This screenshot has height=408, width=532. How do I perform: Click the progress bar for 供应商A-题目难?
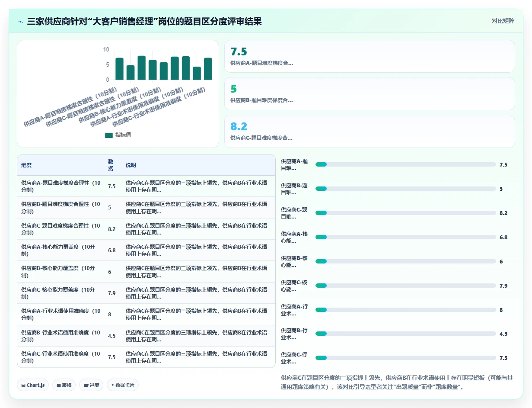tap(406, 164)
